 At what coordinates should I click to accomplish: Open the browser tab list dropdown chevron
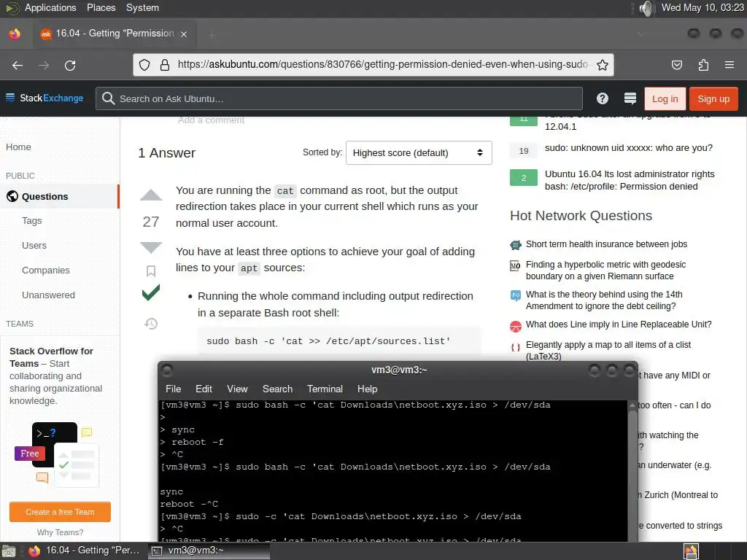[640, 34]
